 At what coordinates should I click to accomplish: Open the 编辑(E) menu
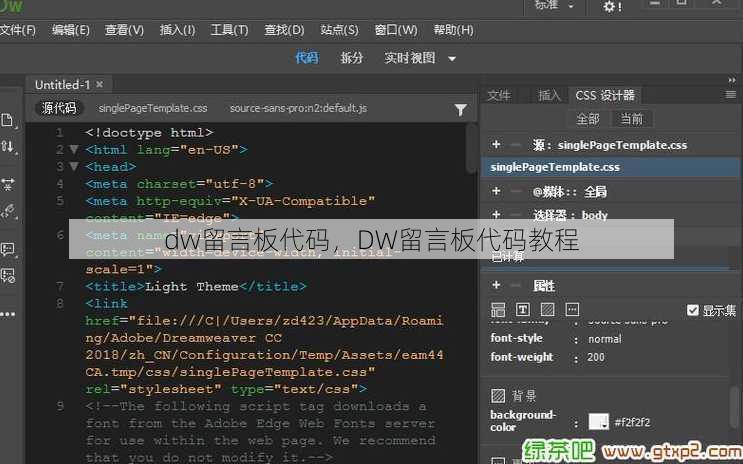click(x=71, y=30)
